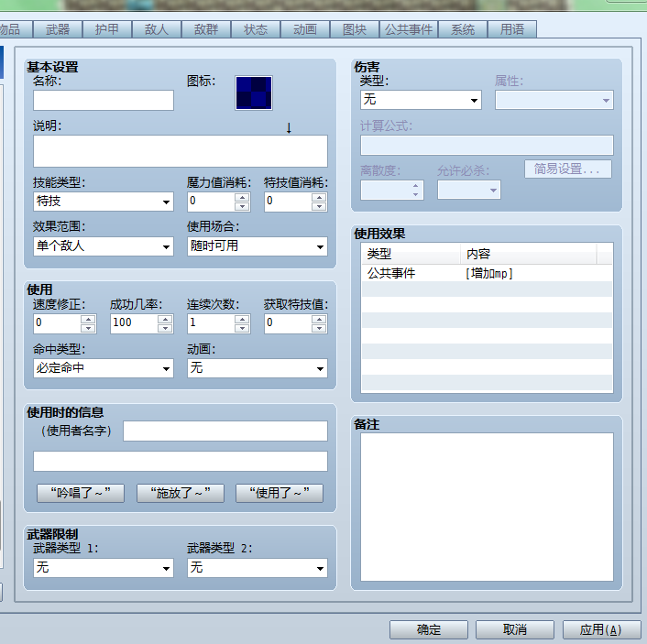
Task: Switch to the 状态 tab
Action: [256, 29]
